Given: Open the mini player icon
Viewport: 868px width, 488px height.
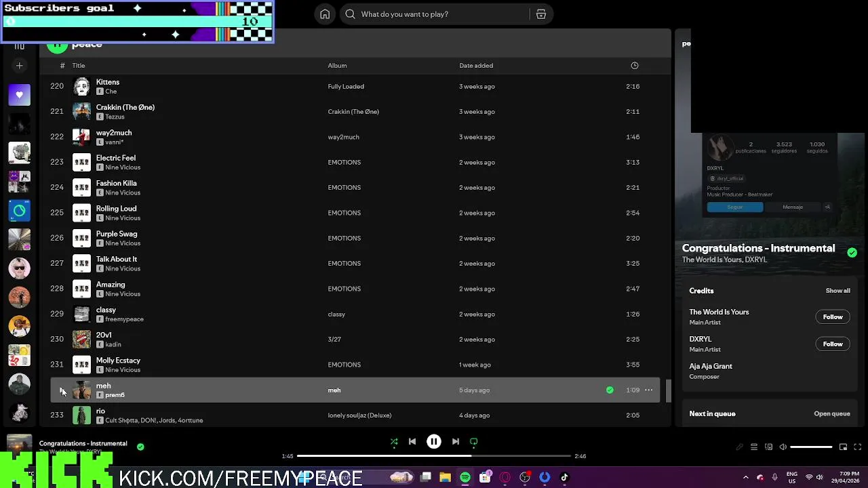Looking at the screenshot, I should click(843, 447).
